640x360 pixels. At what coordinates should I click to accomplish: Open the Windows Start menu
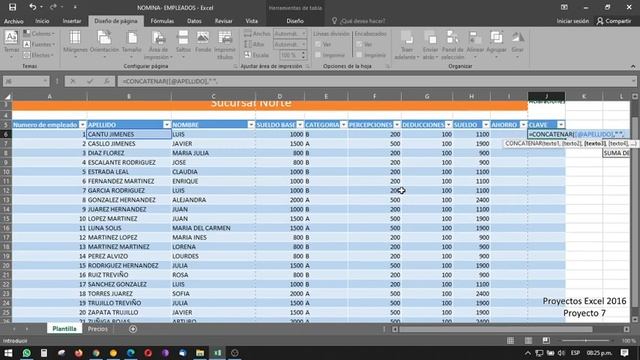(x=8, y=353)
